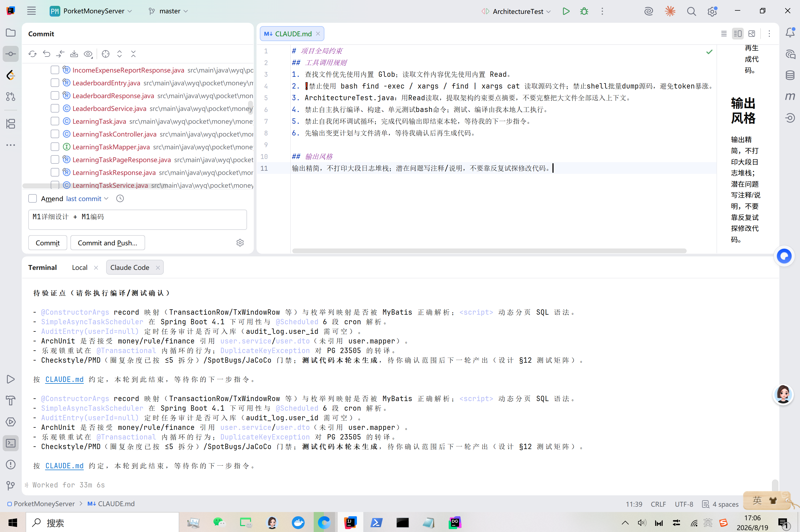Screen dimensions: 800x532
Task: Close the CLAUDE.md editor tab
Action: point(318,34)
